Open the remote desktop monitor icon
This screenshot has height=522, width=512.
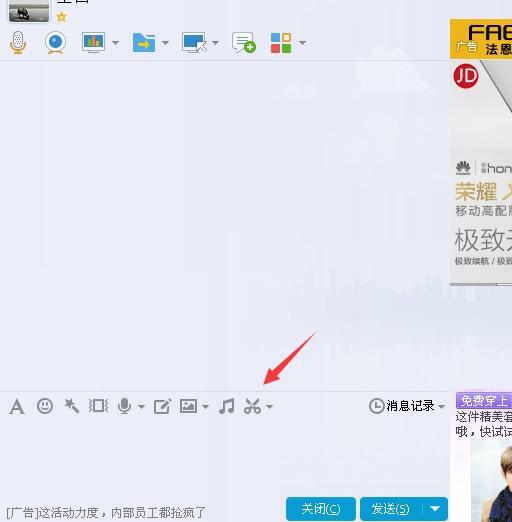point(194,42)
